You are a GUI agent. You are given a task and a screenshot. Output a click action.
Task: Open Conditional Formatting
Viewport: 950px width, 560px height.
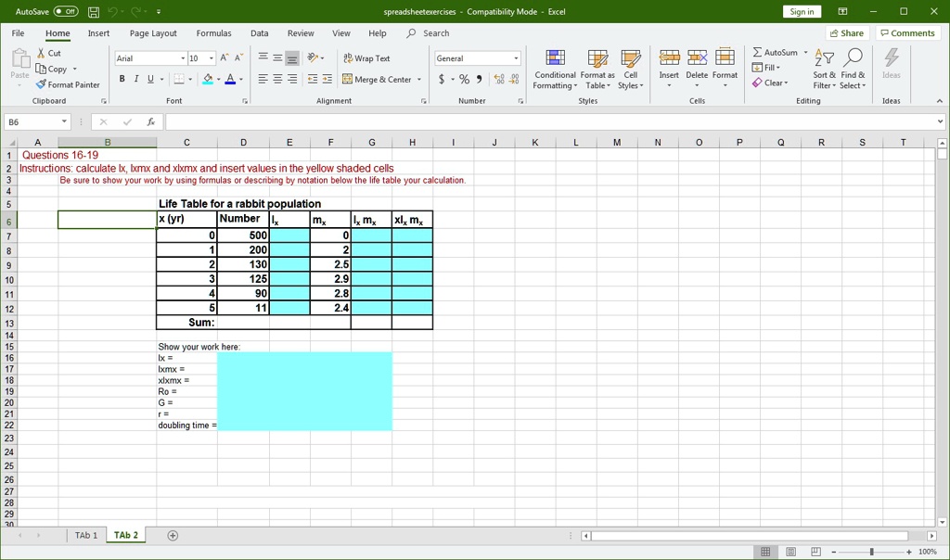pyautogui.click(x=555, y=69)
